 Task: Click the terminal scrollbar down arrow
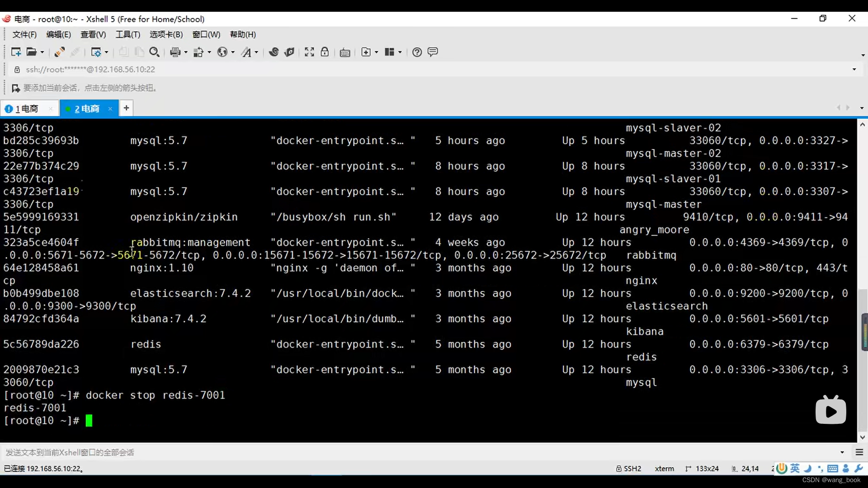(862, 437)
